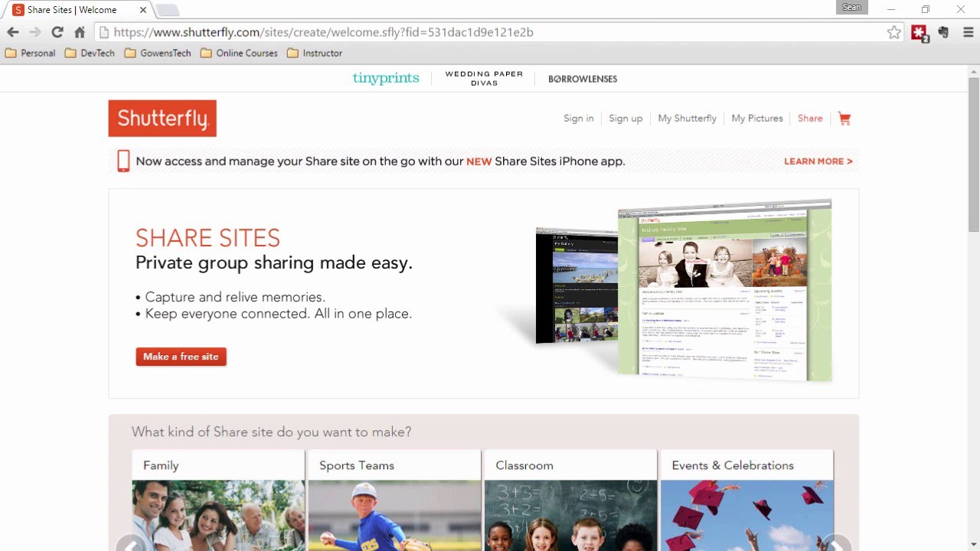Choose the Family share site category

218,500
